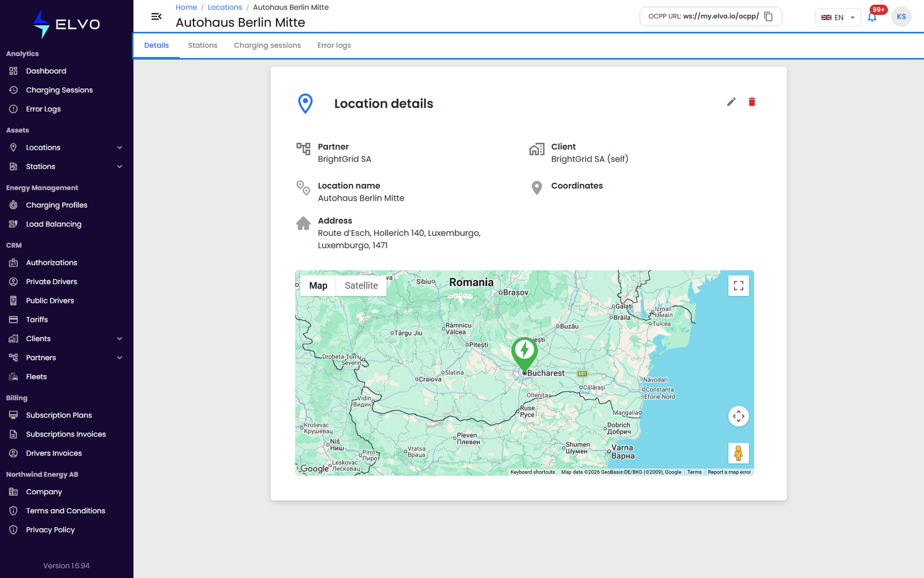The width and height of the screenshot is (924, 578).
Task: Open the Charging sessions tab
Action: click(x=267, y=45)
